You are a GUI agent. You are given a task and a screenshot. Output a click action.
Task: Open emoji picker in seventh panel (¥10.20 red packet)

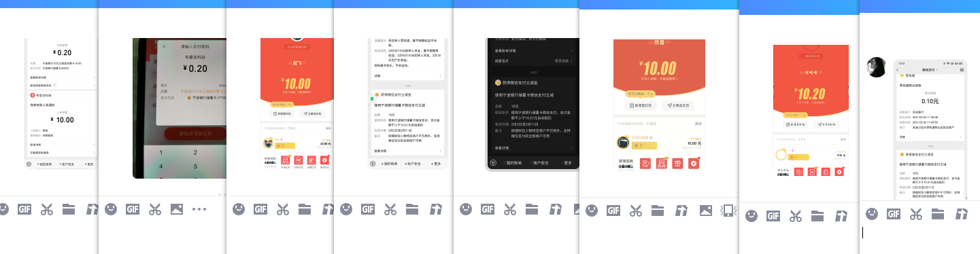[751, 216]
